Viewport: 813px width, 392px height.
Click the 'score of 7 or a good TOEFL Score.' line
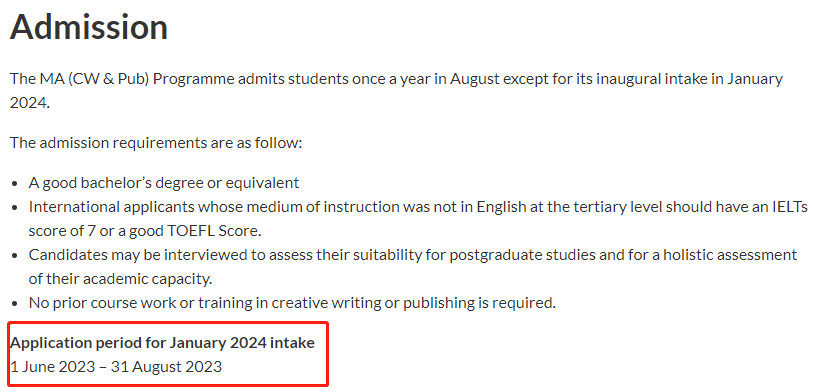click(145, 231)
